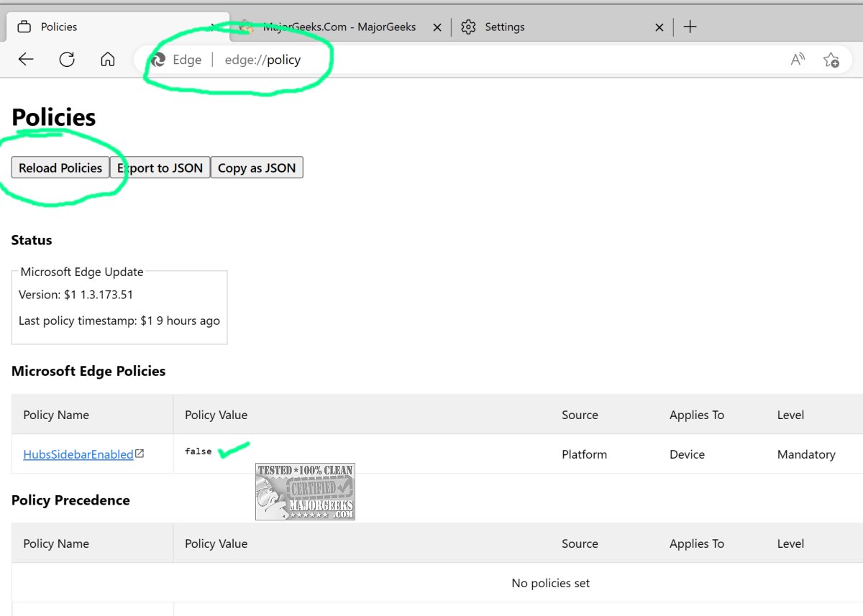The image size is (863, 616).
Task: Add this page to favorites star icon
Action: (831, 60)
